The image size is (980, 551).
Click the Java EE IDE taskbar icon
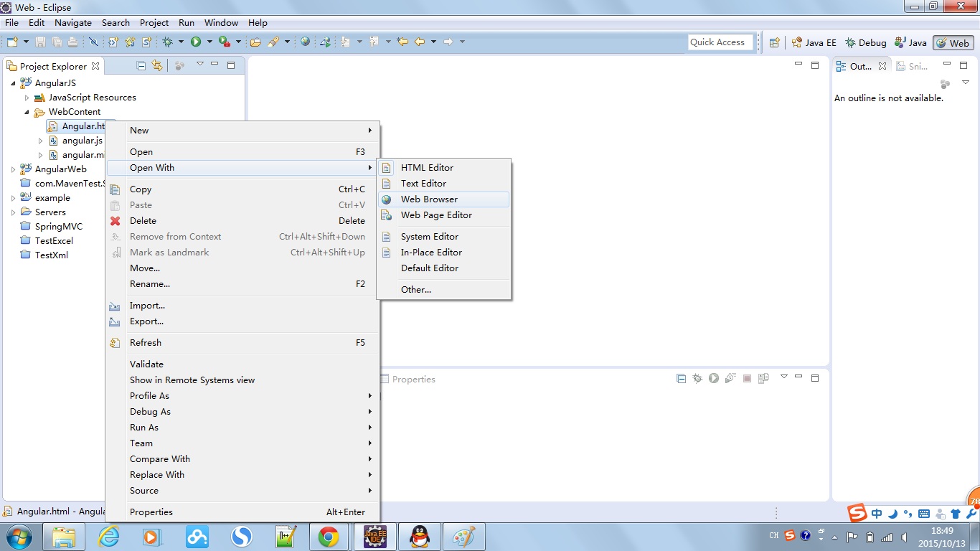pos(374,537)
